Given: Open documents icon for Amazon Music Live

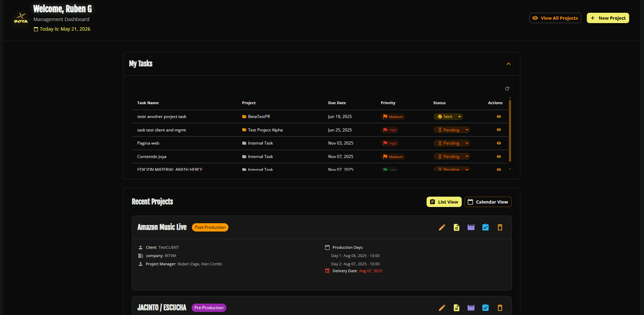Looking at the screenshot, I should click(457, 227).
